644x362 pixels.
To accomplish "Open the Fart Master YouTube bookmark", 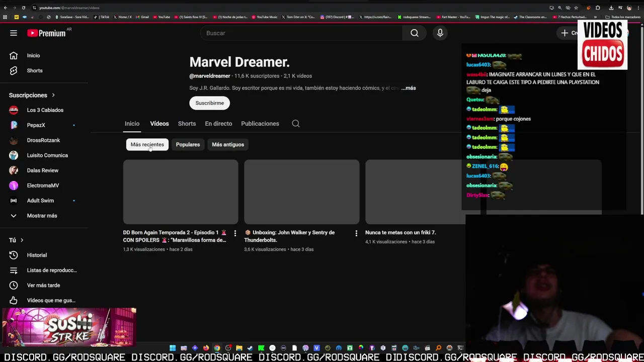I will coord(453,17).
